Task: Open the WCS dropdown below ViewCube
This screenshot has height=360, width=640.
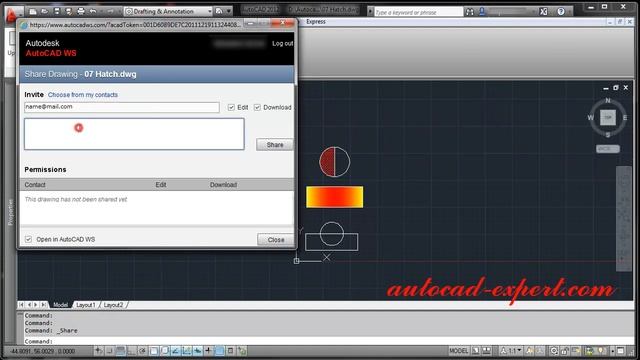Action: [x=608, y=149]
